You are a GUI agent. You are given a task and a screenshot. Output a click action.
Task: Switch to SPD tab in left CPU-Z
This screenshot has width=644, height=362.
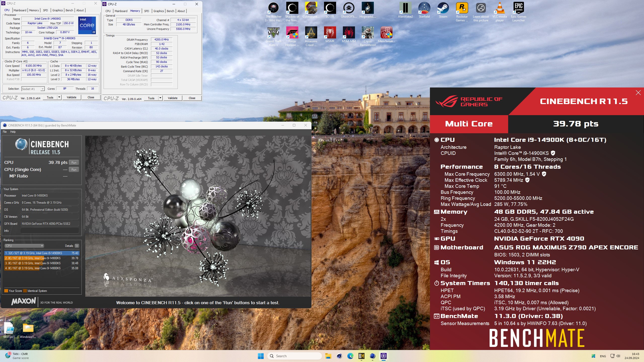tap(46, 10)
